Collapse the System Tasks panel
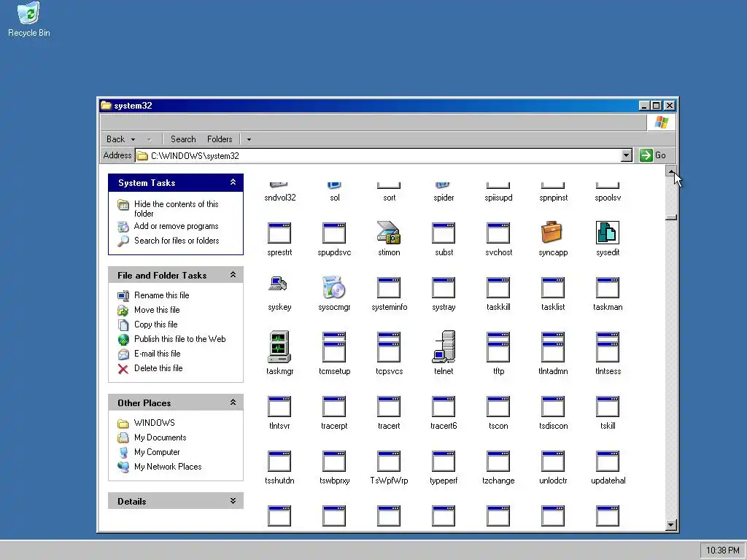The height and width of the screenshot is (560, 747). click(233, 182)
